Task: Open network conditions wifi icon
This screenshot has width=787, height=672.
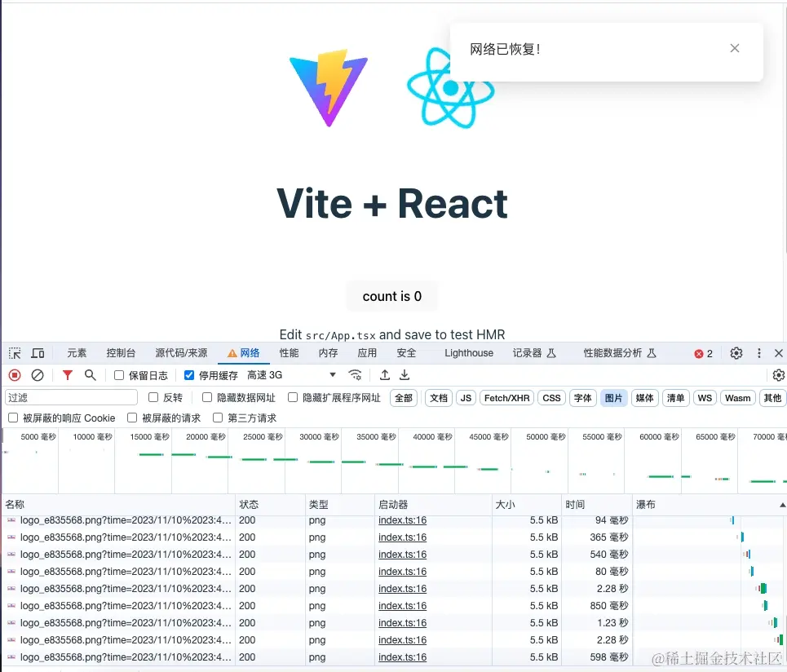Action: click(355, 375)
